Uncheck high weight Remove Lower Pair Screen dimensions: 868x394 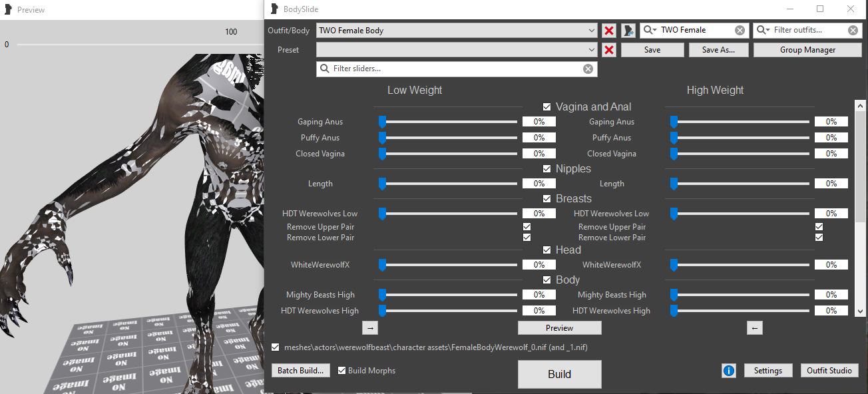click(819, 238)
